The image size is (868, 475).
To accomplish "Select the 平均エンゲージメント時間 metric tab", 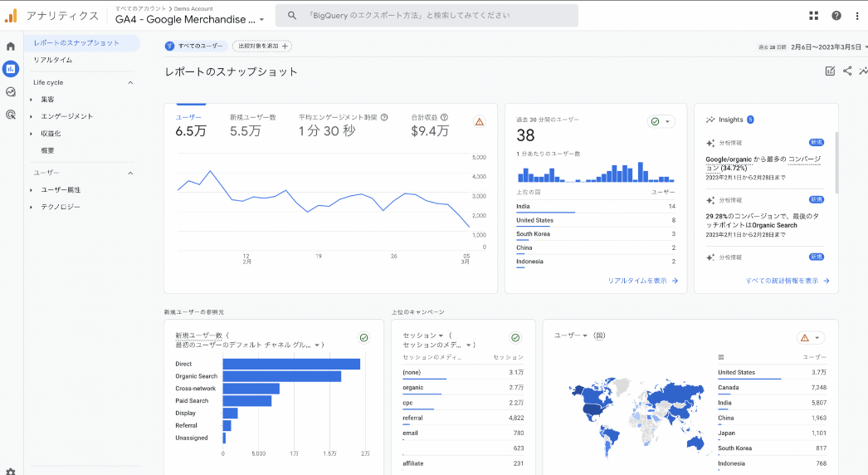I will [344, 126].
